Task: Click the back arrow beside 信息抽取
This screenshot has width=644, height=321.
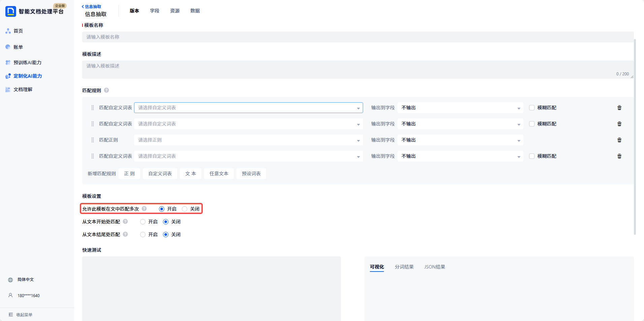Action: coord(83,6)
